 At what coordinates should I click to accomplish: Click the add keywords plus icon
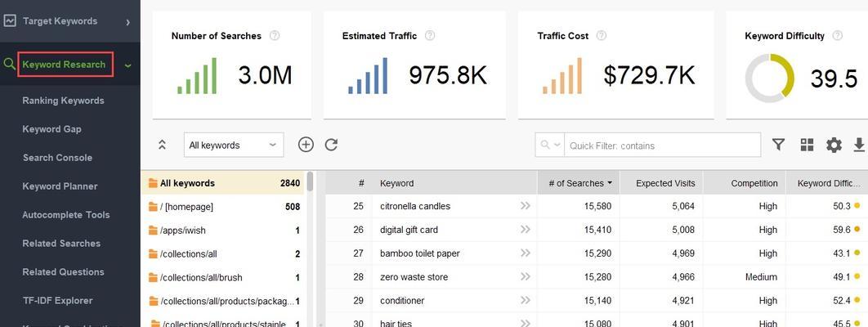(x=306, y=145)
